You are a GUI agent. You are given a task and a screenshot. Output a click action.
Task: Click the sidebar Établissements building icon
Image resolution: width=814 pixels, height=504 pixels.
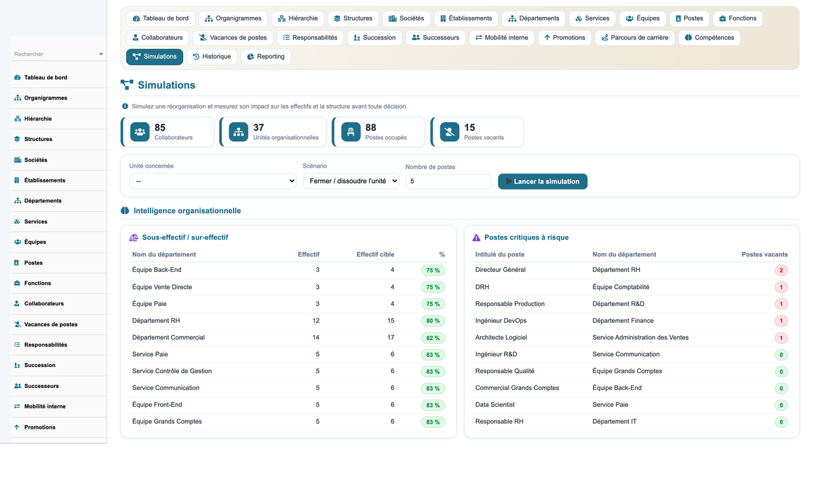pyautogui.click(x=17, y=180)
